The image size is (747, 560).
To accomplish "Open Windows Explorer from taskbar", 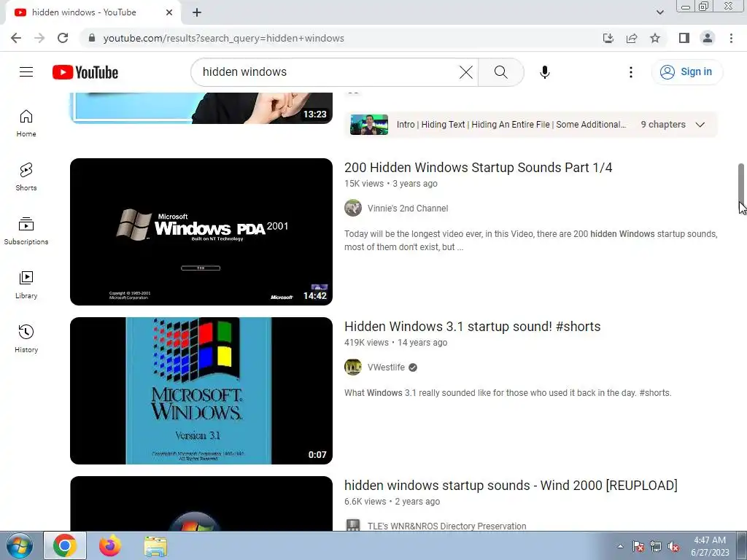I will tap(155, 545).
